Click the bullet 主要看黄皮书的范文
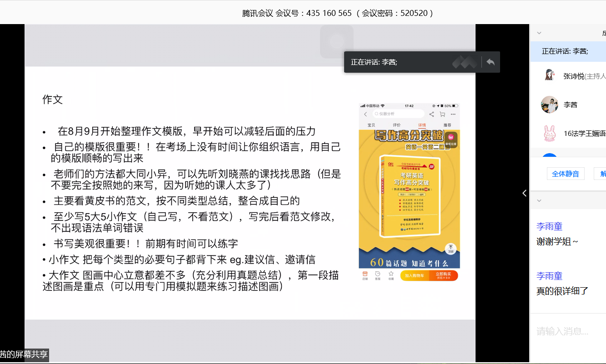The height and width of the screenshot is (364, 606). tap(177, 201)
